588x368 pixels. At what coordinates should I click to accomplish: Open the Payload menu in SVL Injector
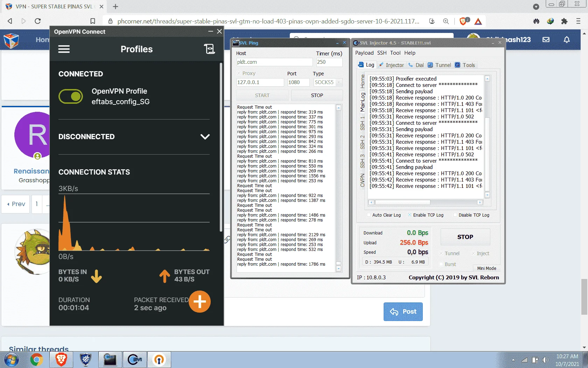364,53
